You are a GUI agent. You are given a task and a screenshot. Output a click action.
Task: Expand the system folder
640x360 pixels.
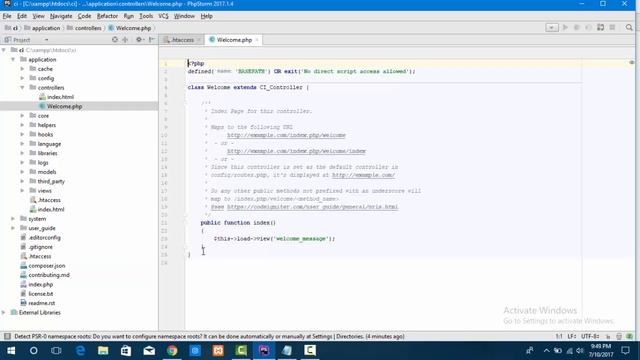pyautogui.click(x=13, y=219)
